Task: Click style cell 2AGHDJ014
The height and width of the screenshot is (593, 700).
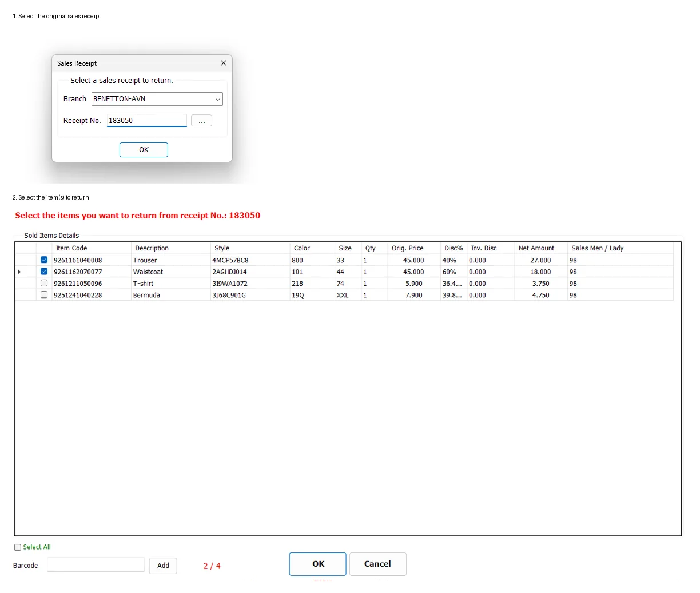Action: click(250, 272)
